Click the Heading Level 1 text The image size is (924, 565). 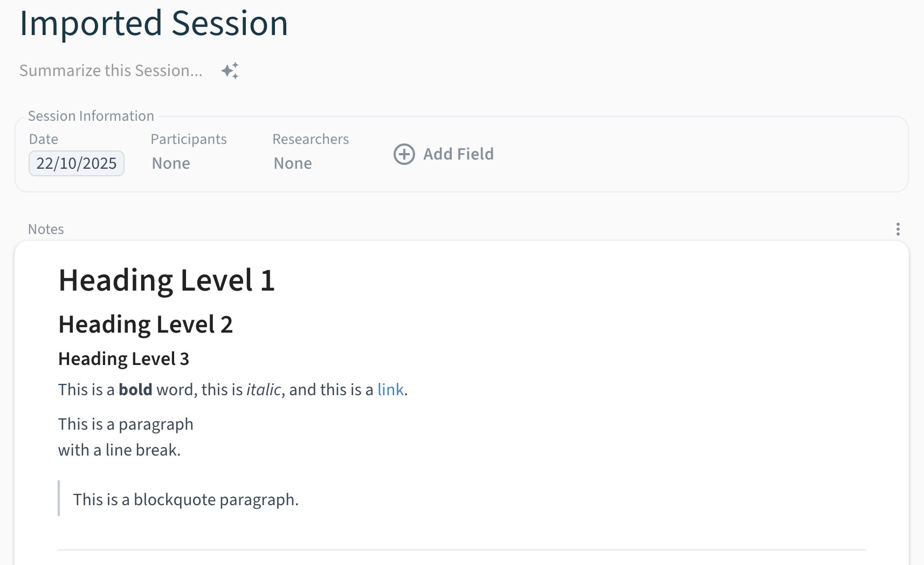pos(167,280)
